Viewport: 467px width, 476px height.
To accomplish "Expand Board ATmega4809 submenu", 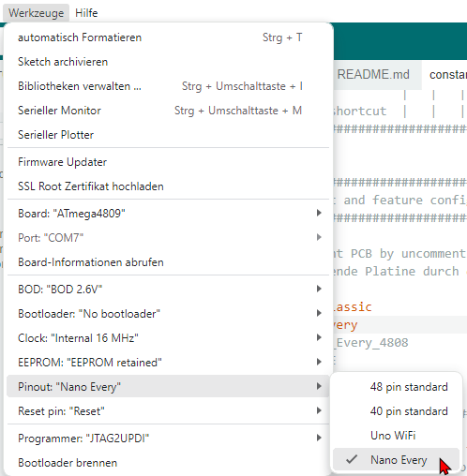I will click(x=168, y=214).
